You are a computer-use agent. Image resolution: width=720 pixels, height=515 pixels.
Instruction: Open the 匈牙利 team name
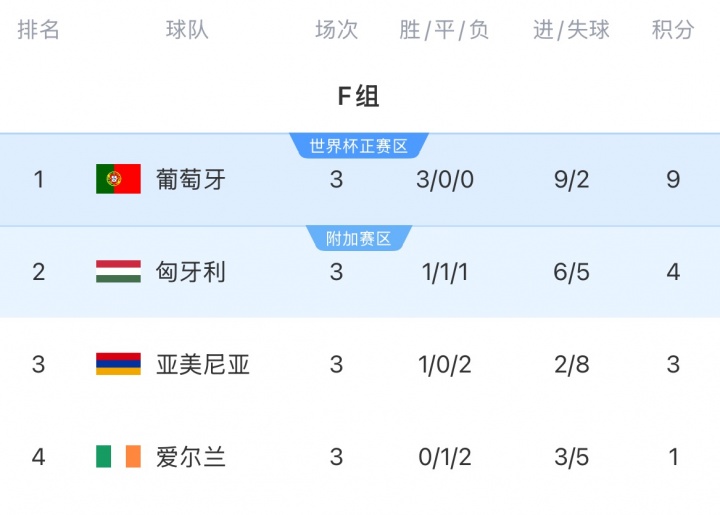[x=191, y=272]
